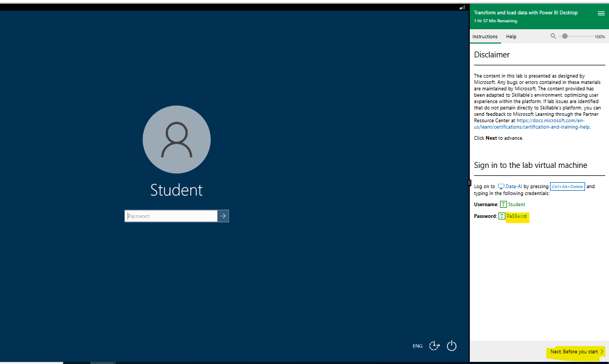Image resolution: width=609 pixels, height=364 pixels.
Task: Check the network signal icon at top
Action: click(462, 7)
